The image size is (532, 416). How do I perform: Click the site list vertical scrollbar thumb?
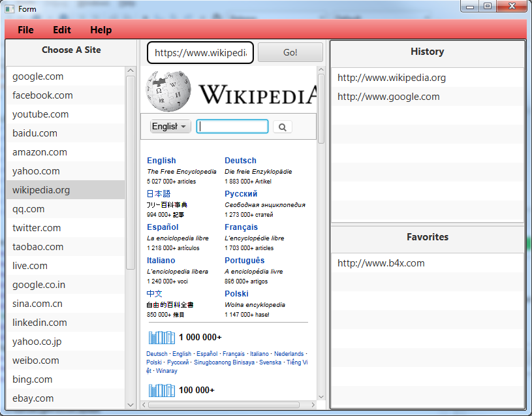point(131,172)
